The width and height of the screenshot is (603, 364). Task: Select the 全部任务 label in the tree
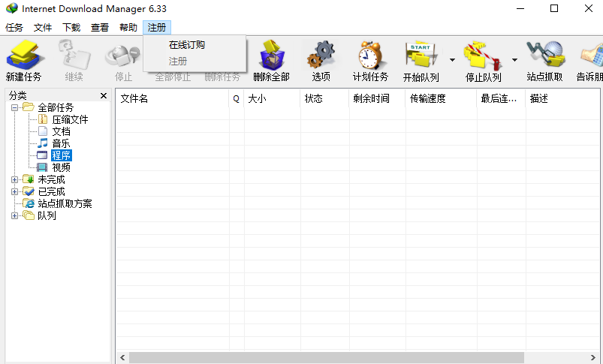click(x=56, y=107)
